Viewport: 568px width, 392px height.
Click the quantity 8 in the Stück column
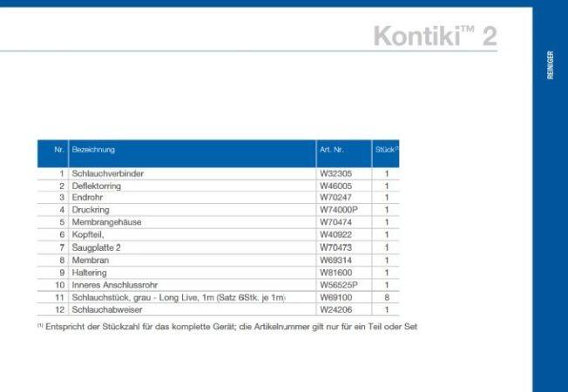[386, 297]
